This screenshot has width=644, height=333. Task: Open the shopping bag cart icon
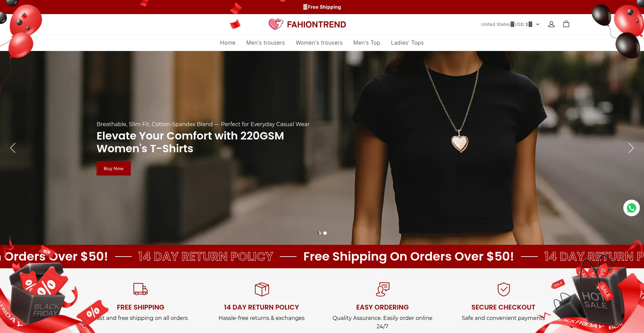[566, 24]
